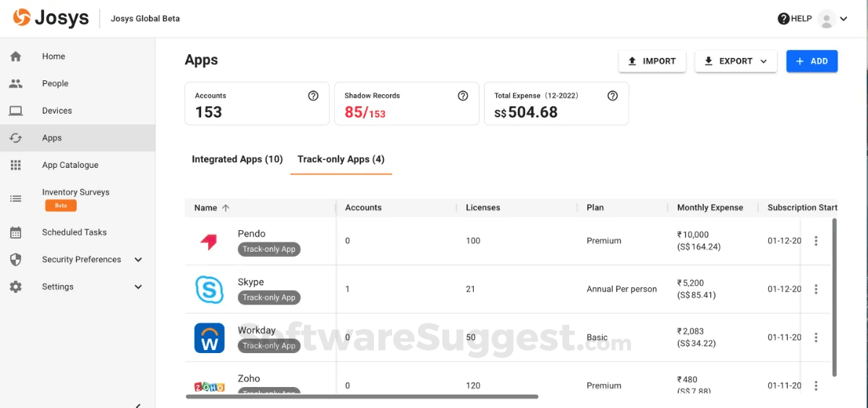Expand the Settings submenu chevron
Viewport: 868px width, 408px height.
coord(138,286)
